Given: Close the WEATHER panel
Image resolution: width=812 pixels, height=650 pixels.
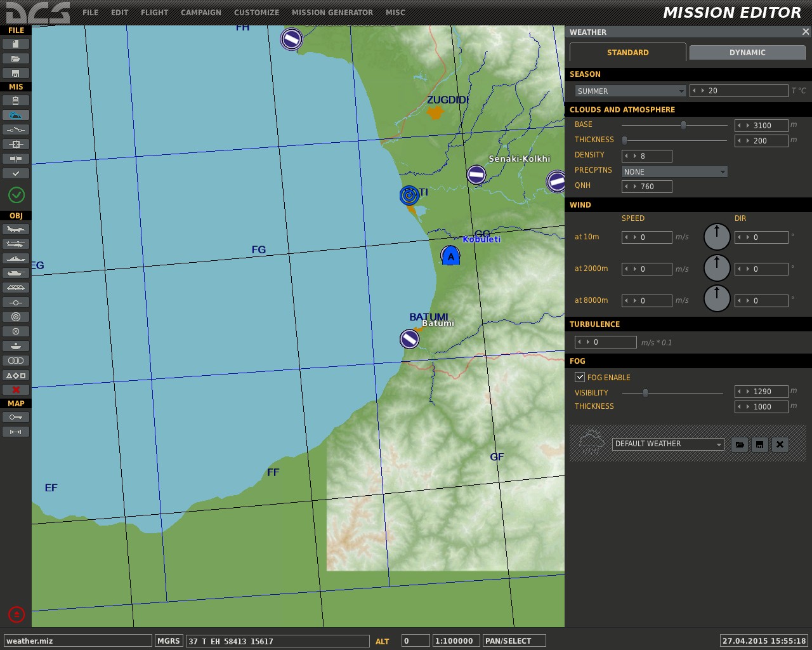Looking at the screenshot, I should pyautogui.click(x=806, y=32).
